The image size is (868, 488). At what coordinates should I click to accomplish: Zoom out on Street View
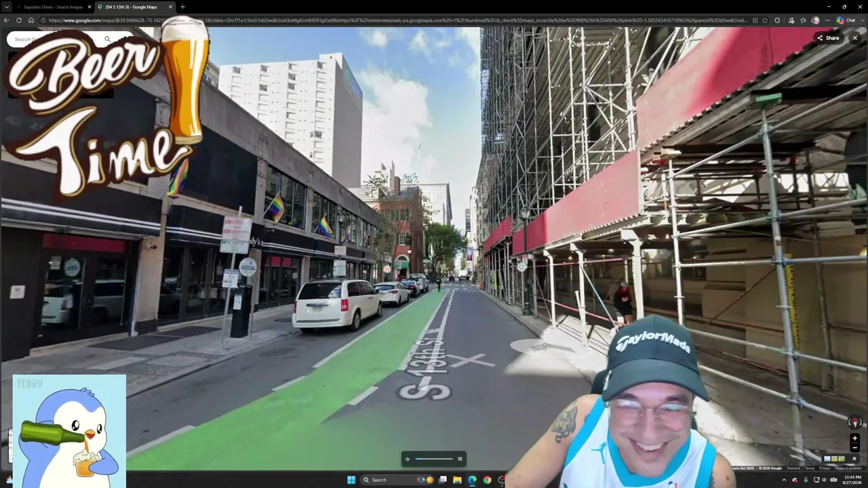[x=854, y=447]
